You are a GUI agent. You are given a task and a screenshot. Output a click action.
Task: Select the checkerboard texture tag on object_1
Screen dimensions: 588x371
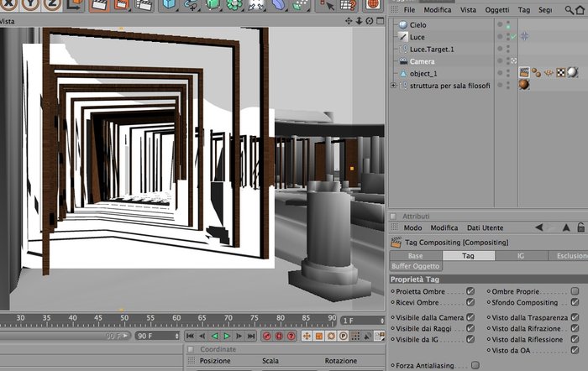(x=560, y=73)
